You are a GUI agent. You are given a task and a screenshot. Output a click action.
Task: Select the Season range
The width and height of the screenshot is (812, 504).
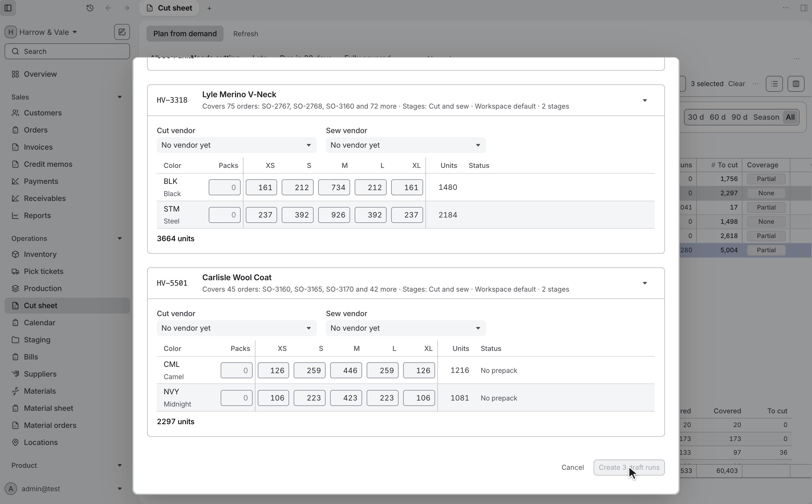(766, 117)
